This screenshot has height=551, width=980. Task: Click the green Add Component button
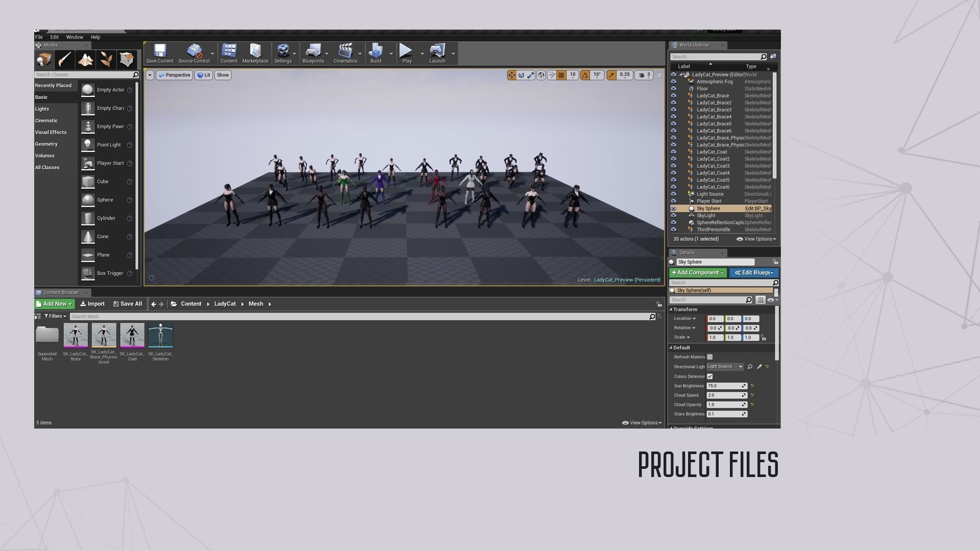(697, 273)
